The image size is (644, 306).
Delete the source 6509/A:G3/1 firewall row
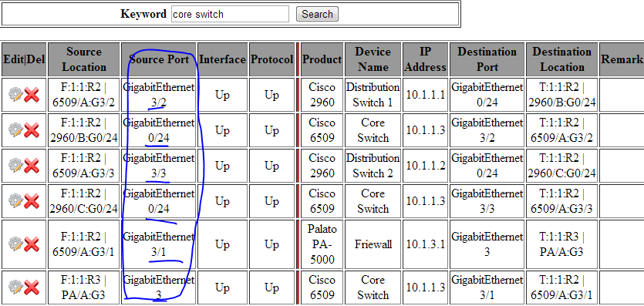tap(32, 244)
